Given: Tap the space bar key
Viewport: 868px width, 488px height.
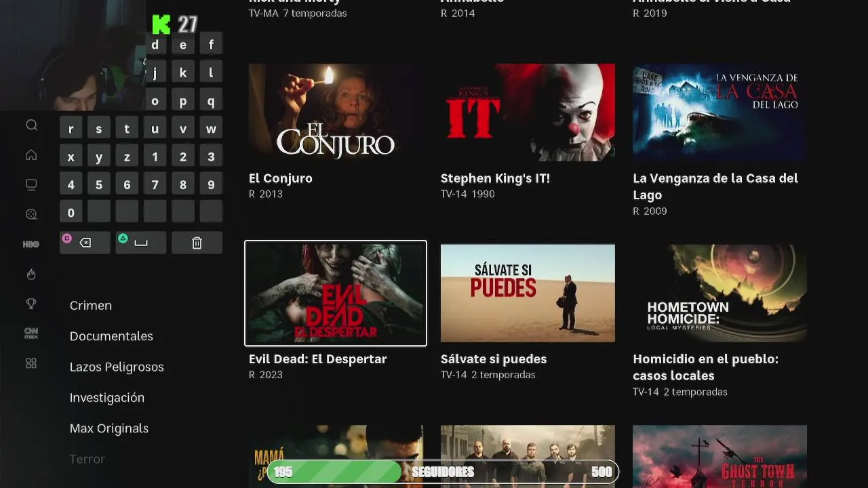Looking at the screenshot, I should click(141, 243).
